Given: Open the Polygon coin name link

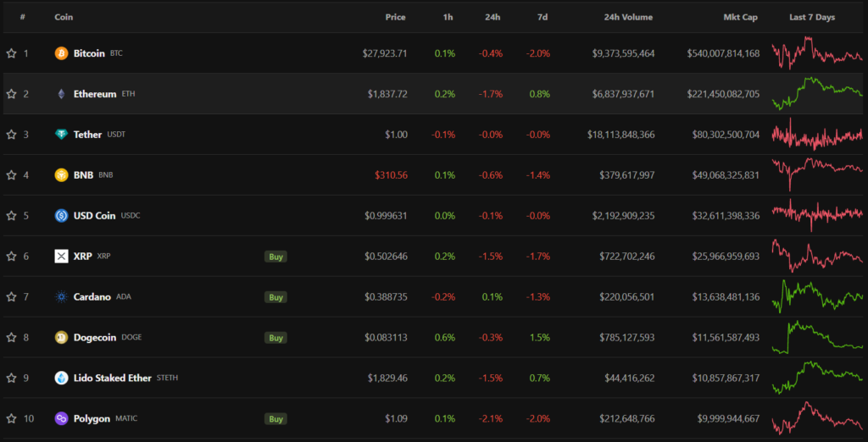Looking at the screenshot, I should [92, 419].
